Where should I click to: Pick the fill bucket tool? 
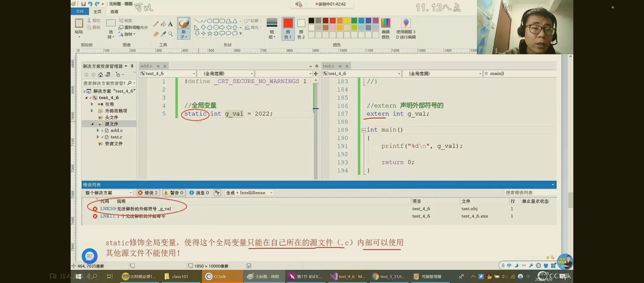[163, 24]
